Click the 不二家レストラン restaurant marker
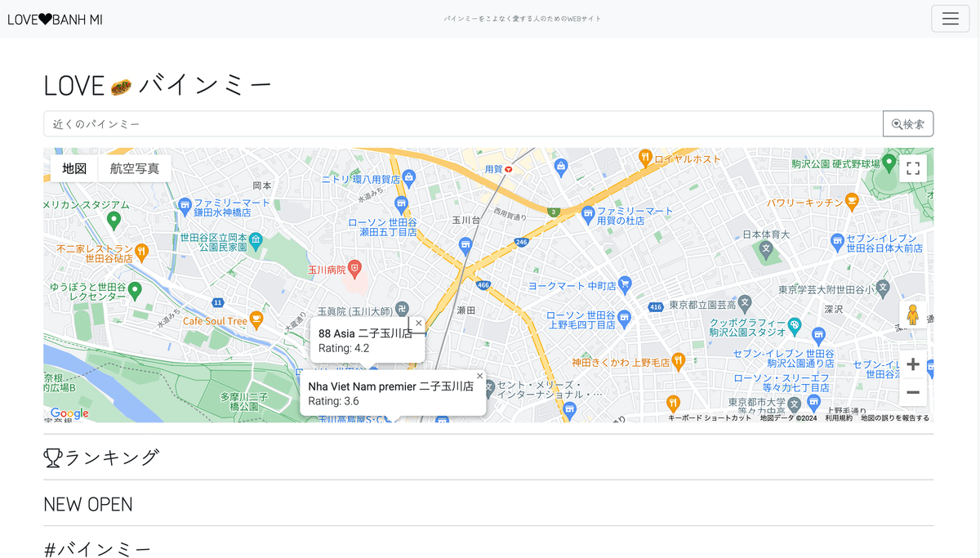Image resolution: width=980 pixels, height=558 pixels. (x=141, y=250)
